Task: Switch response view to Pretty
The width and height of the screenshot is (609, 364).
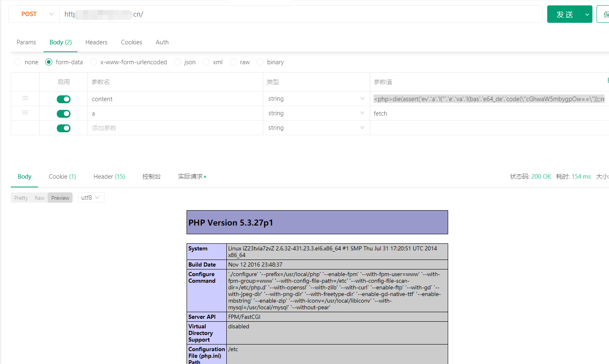Action: click(x=21, y=198)
